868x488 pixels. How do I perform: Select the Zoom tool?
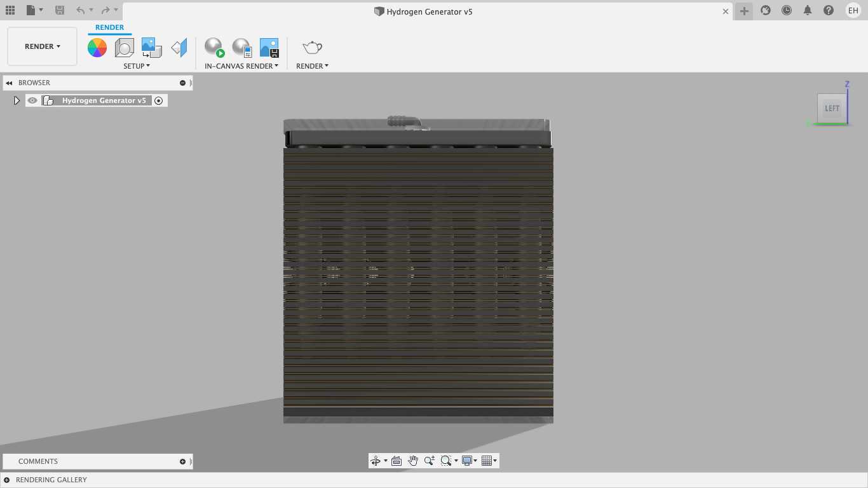click(x=430, y=461)
